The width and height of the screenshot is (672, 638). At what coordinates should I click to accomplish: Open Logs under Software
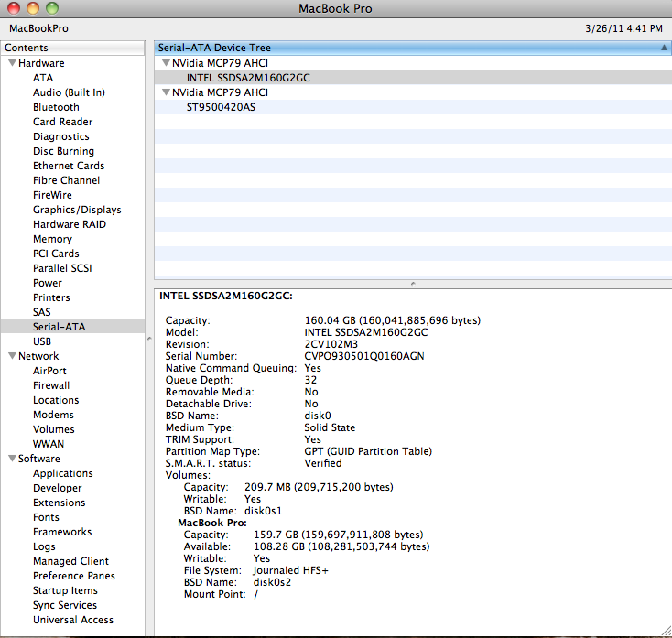tap(44, 546)
